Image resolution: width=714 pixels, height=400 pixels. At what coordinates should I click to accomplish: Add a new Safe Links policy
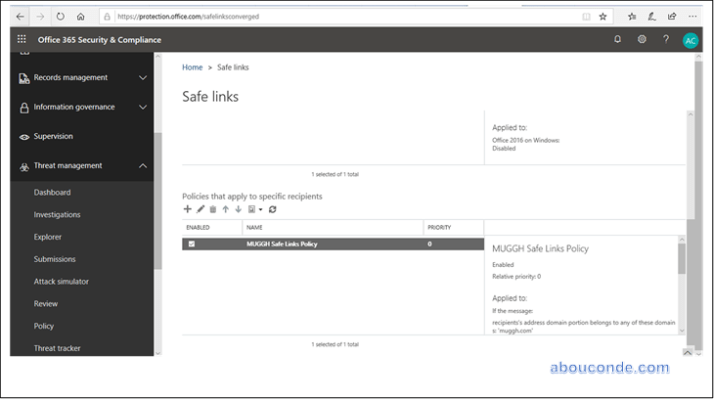(x=187, y=209)
